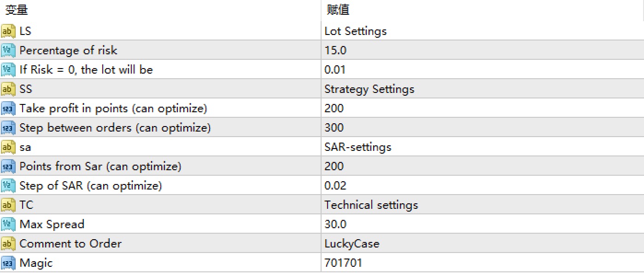Select the Magic number value 701701
Viewport: 644px width, 276px height.
(x=343, y=263)
